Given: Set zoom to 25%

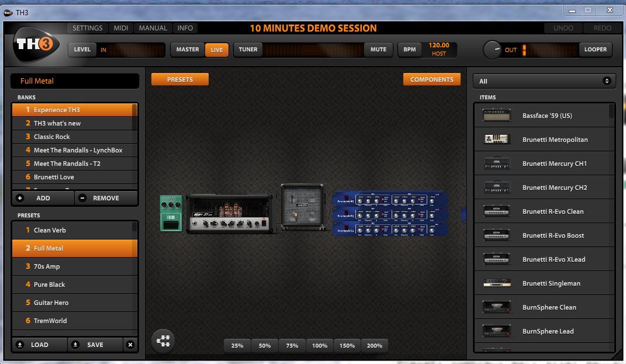Looking at the screenshot, I should point(237,346).
